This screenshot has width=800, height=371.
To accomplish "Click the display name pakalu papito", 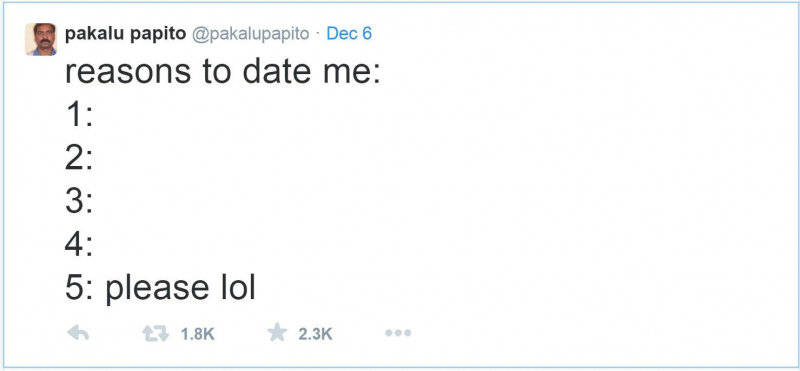I will (125, 34).
